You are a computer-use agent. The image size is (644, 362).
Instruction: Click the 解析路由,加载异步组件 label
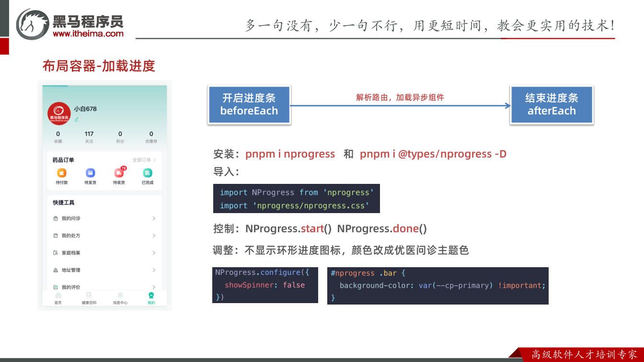pyautogui.click(x=400, y=97)
